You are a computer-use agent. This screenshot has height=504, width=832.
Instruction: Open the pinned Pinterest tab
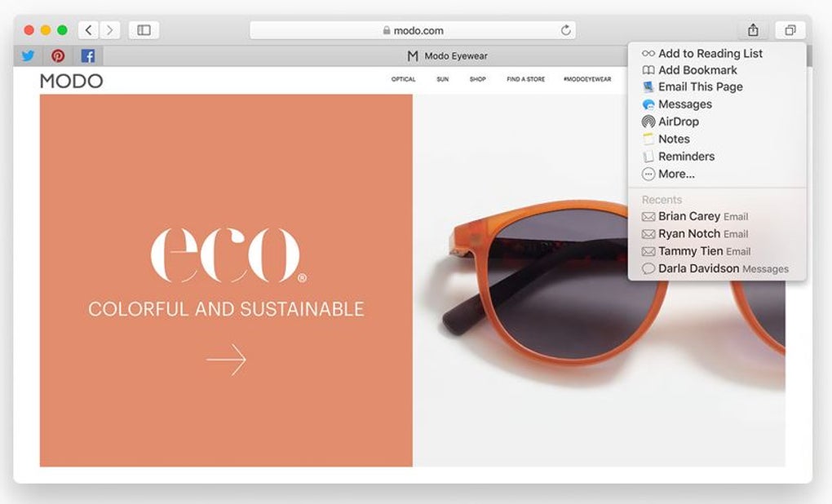click(58, 55)
